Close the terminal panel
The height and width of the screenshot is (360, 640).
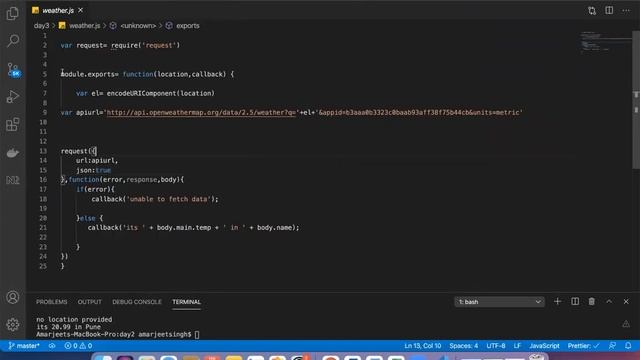[x=626, y=302]
